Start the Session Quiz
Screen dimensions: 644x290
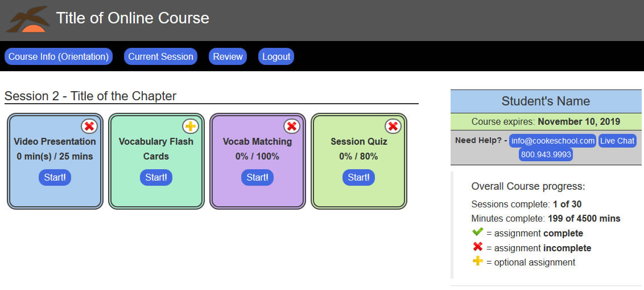tap(358, 177)
